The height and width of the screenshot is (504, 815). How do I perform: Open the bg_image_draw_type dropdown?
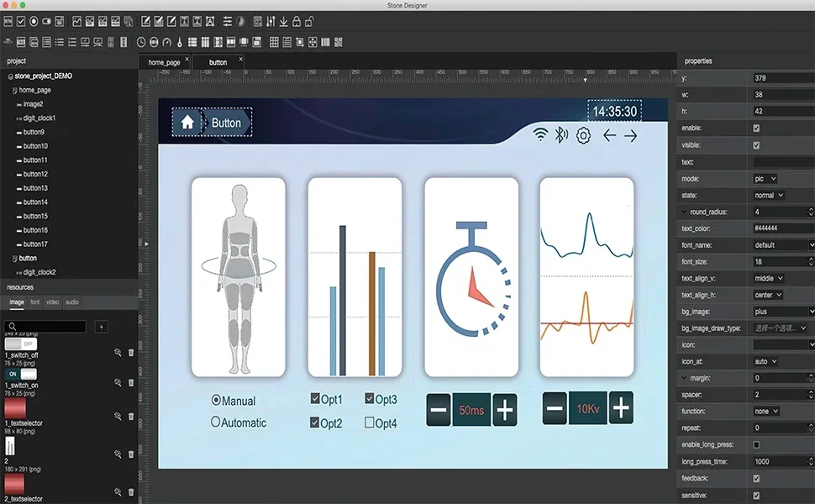coord(781,328)
